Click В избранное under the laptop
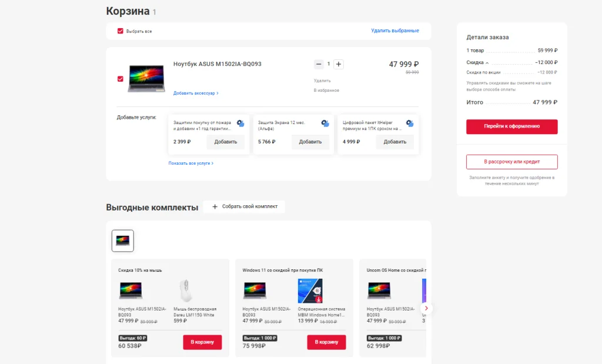Screen dimensions: 602x364 coord(326,91)
